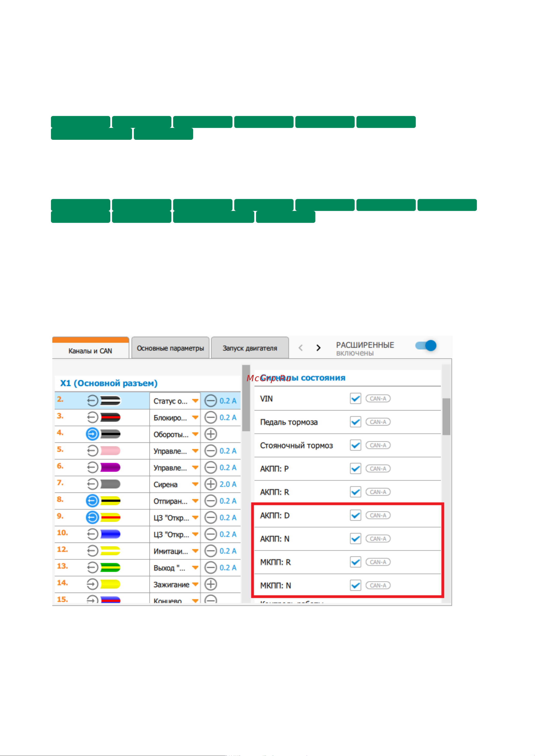Switch to Запуск двигателя tab
The width and height of the screenshot is (535, 756).
pyautogui.click(x=250, y=348)
